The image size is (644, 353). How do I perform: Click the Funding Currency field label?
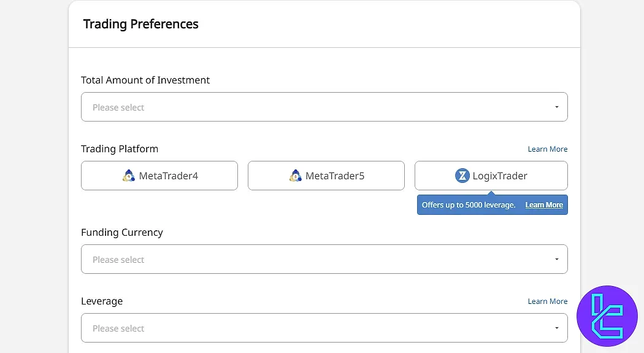click(122, 233)
